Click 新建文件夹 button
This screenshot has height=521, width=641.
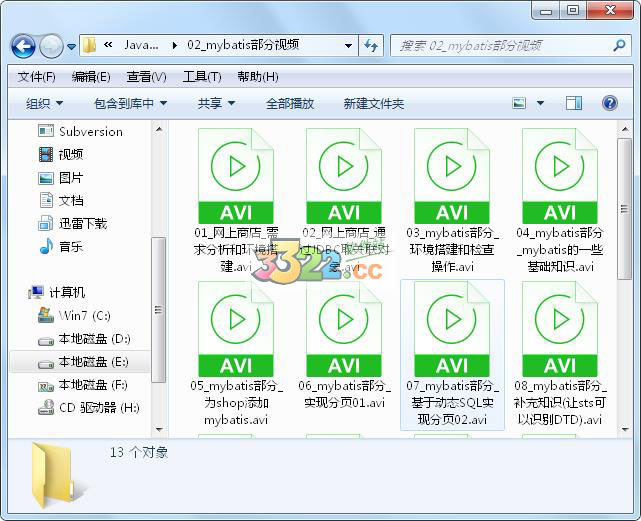(x=374, y=103)
